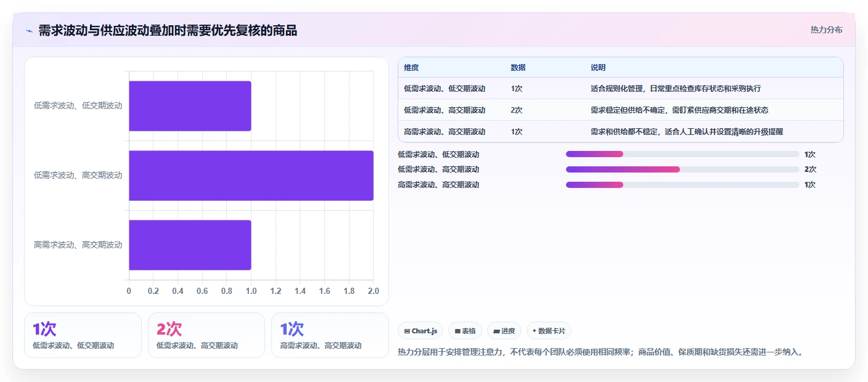868x382 pixels.
Task: Click the y-axis label 低需求波动、低交期波动 in the chart
Action: [78, 106]
